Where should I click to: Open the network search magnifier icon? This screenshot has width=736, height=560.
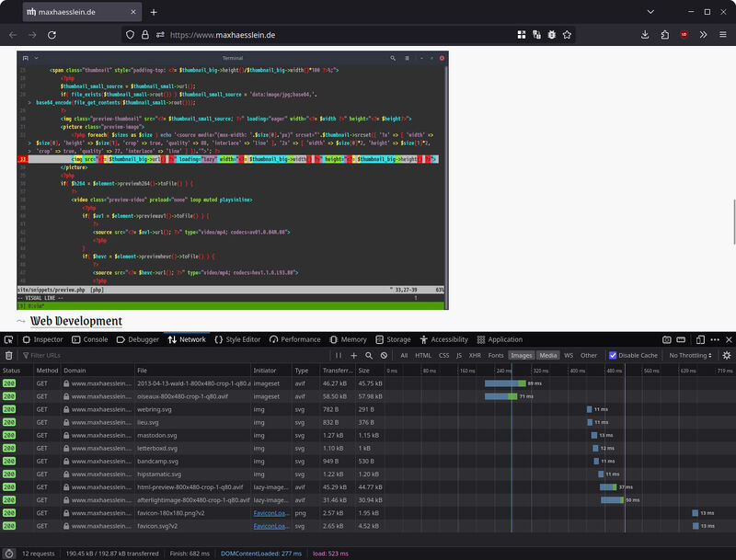[370, 355]
